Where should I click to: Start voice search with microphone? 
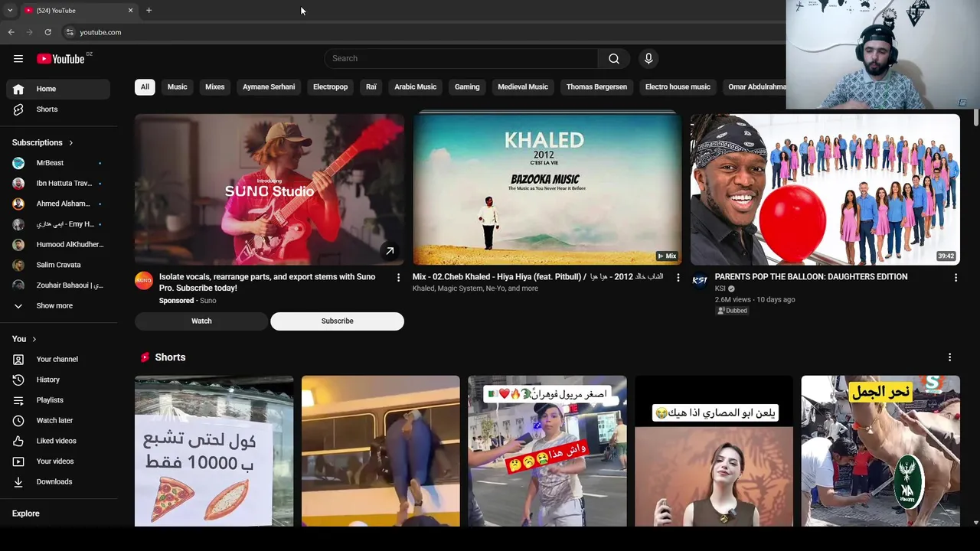click(648, 59)
